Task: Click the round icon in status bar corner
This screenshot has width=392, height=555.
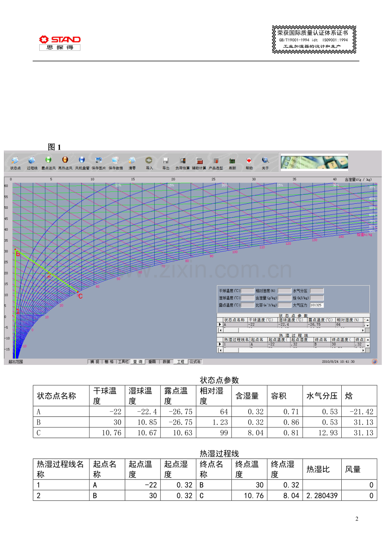Action: tap(375, 361)
